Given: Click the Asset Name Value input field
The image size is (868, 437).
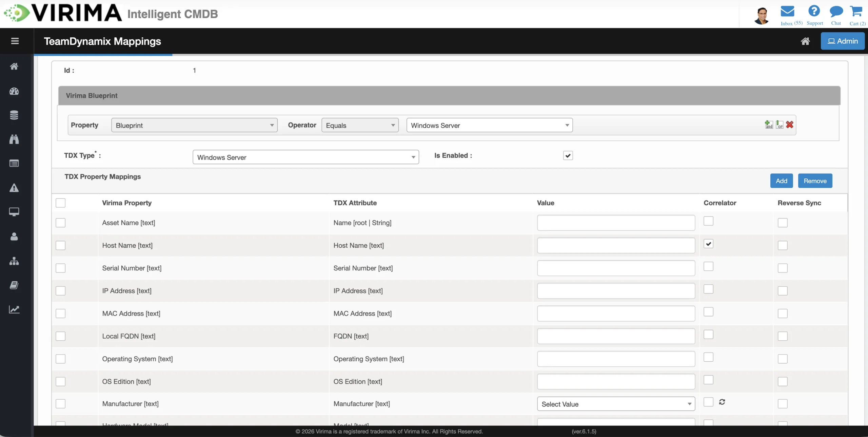Looking at the screenshot, I should point(616,223).
